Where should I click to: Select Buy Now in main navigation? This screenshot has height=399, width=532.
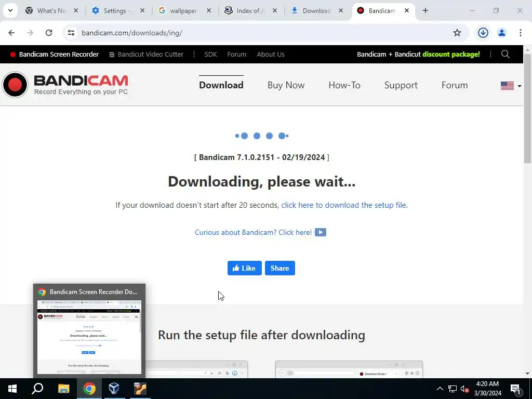pos(286,85)
